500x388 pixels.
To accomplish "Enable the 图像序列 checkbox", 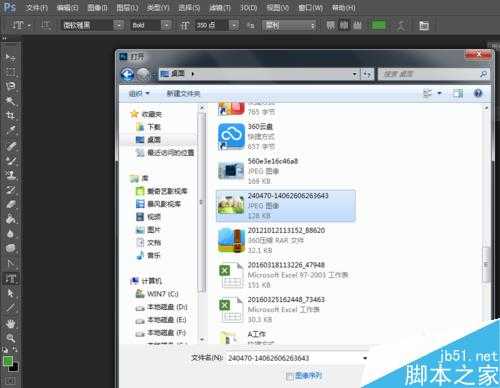I will (x=290, y=376).
